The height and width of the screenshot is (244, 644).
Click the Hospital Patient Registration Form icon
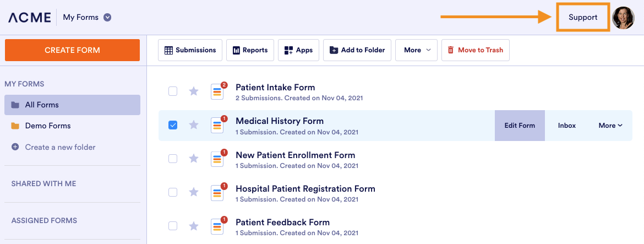[x=217, y=193]
